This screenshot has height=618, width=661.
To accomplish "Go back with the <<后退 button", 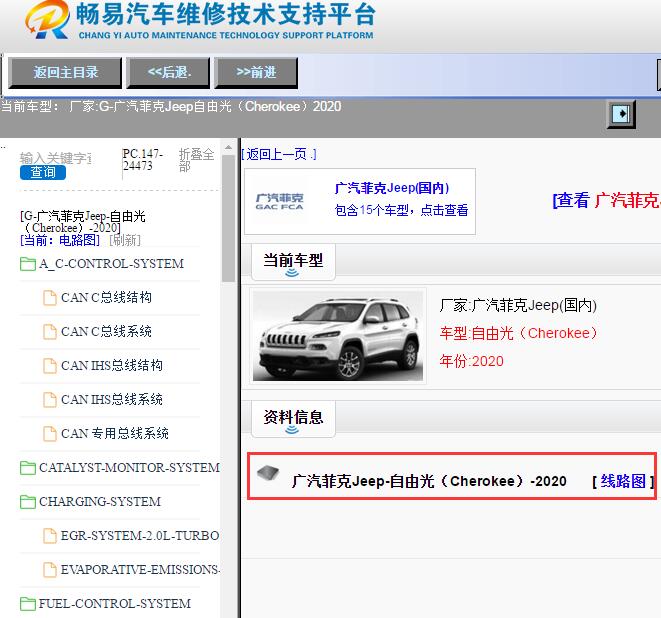I will coord(168,73).
